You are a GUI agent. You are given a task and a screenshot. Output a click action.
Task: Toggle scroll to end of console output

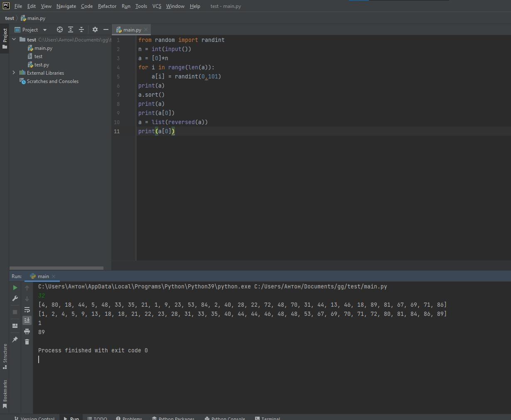27,320
